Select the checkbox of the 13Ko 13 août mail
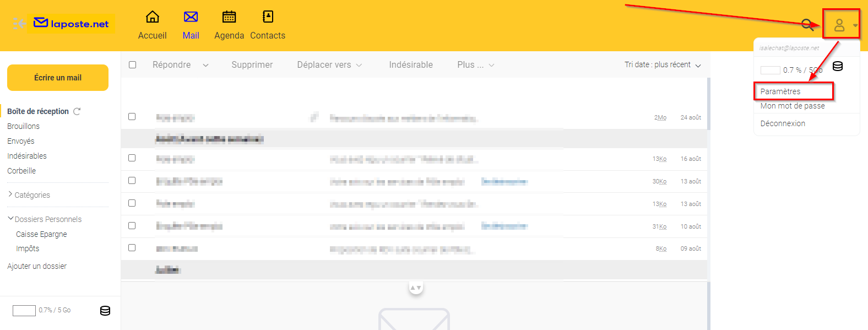 tap(132, 203)
